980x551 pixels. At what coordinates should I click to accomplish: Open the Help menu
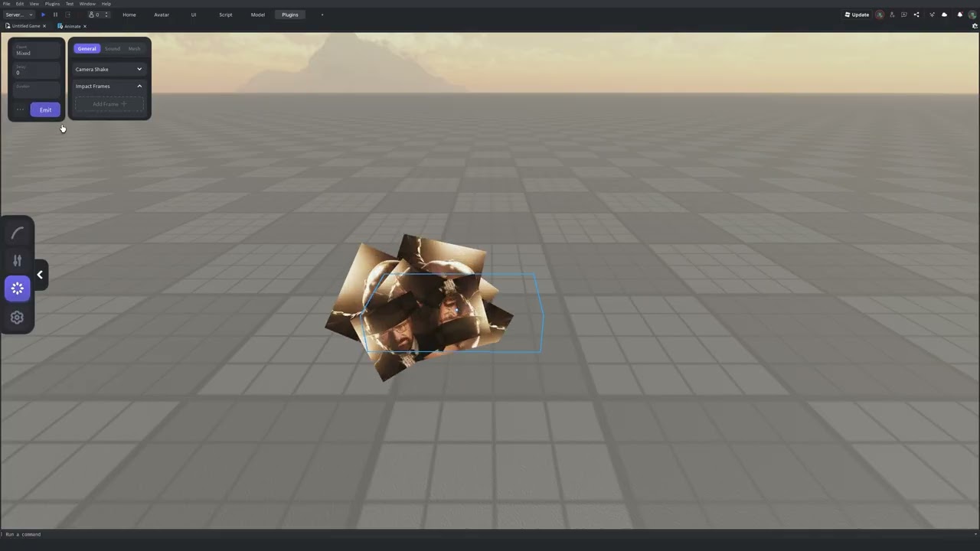coord(106,4)
